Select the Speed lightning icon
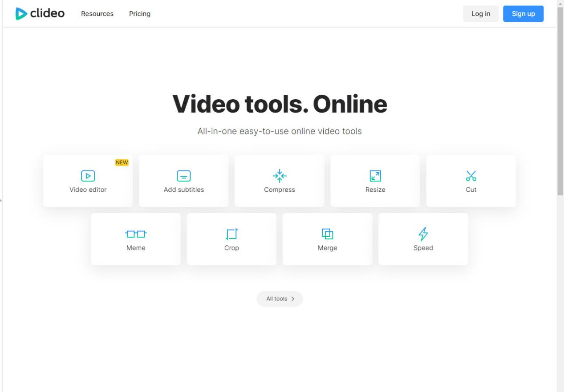The height and width of the screenshot is (392, 564). click(423, 234)
